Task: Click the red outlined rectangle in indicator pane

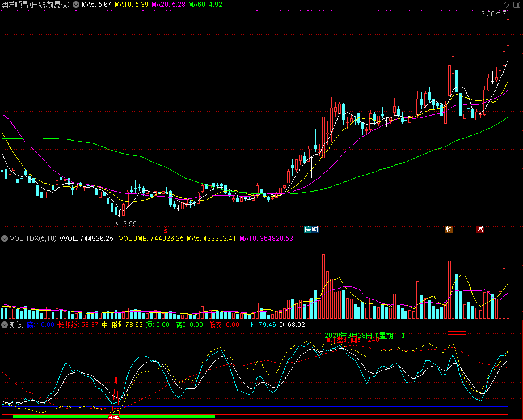Action: tap(457, 333)
